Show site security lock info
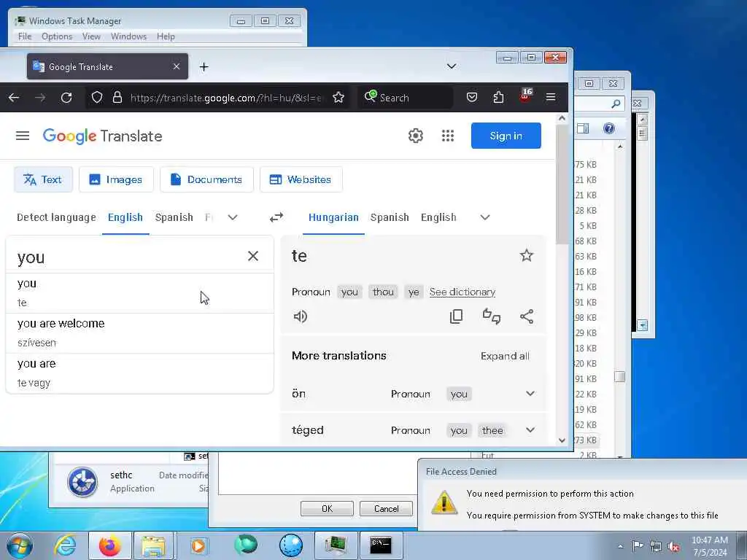 coord(117,98)
